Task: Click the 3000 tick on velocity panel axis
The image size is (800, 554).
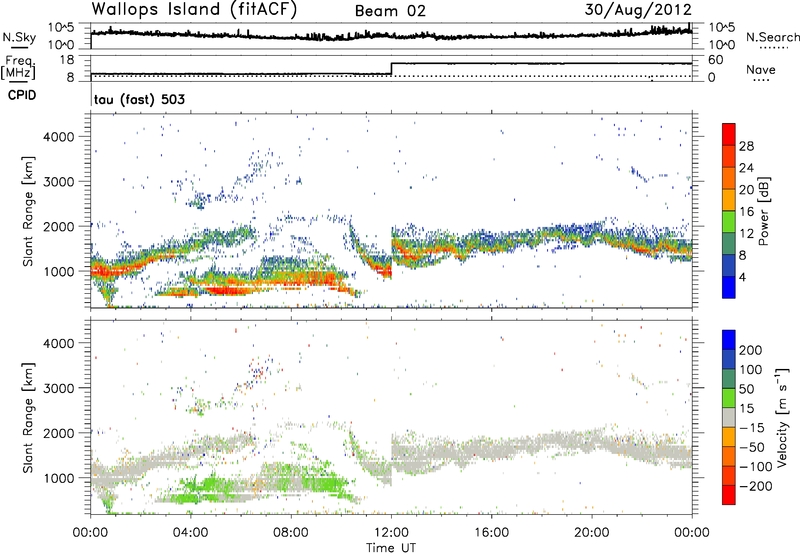Action: pos(59,388)
